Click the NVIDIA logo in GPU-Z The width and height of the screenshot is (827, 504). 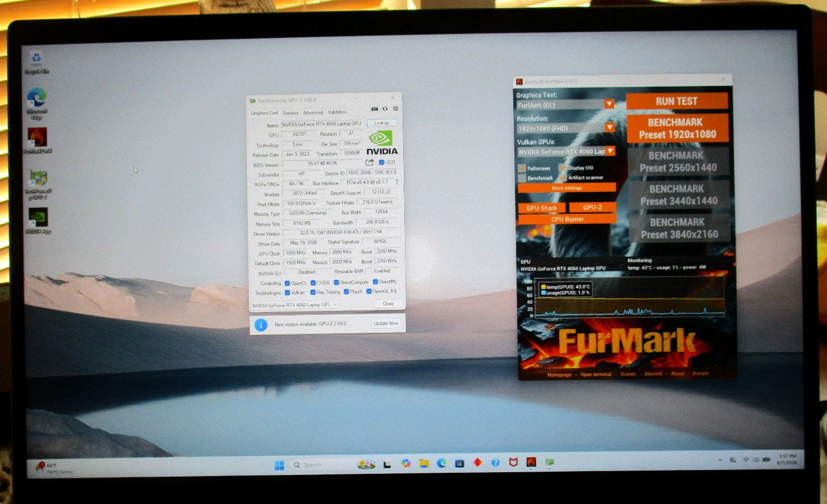click(x=381, y=143)
